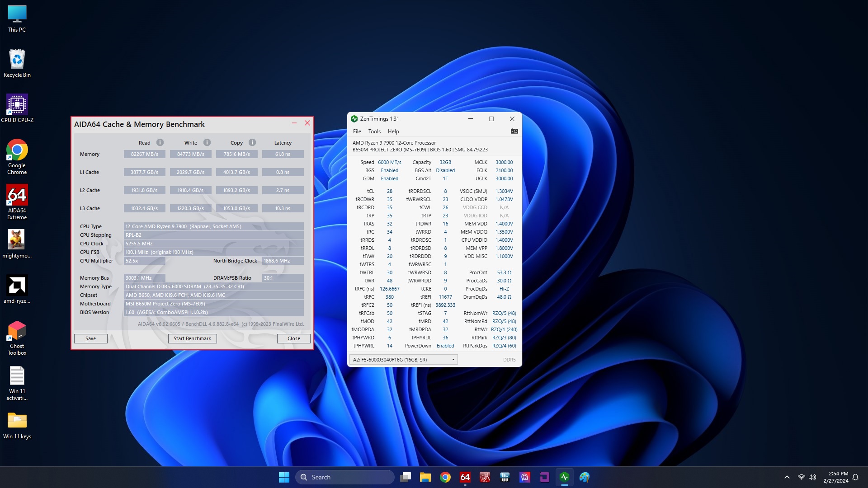Click the ZenTimings screenshot camera icon
The height and width of the screenshot is (488, 868).
(x=514, y=131)
